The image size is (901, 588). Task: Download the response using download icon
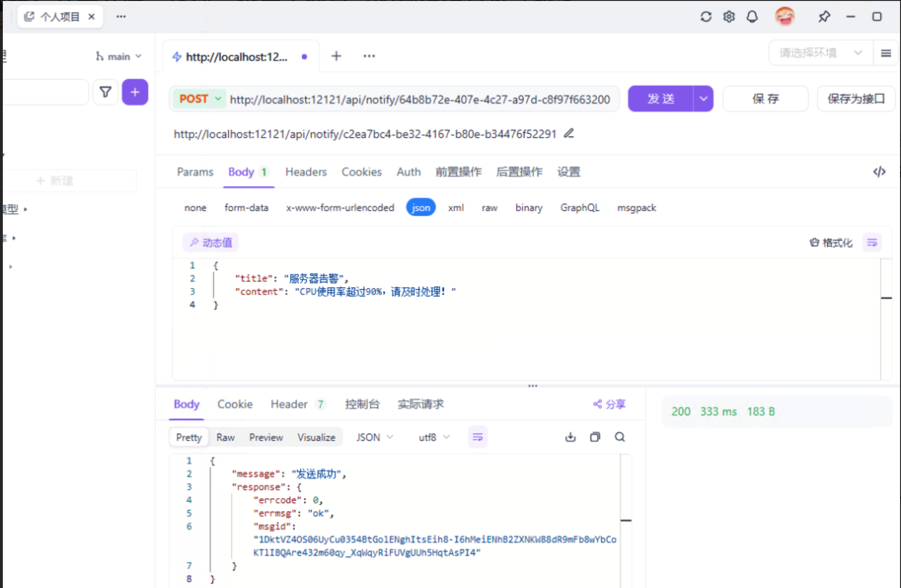[x=570, y=437]
